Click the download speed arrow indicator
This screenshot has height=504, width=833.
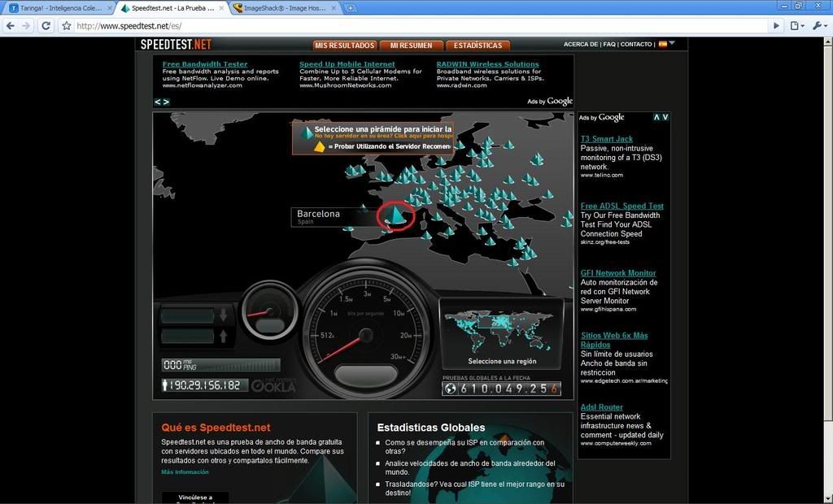(x=223, y=315)
